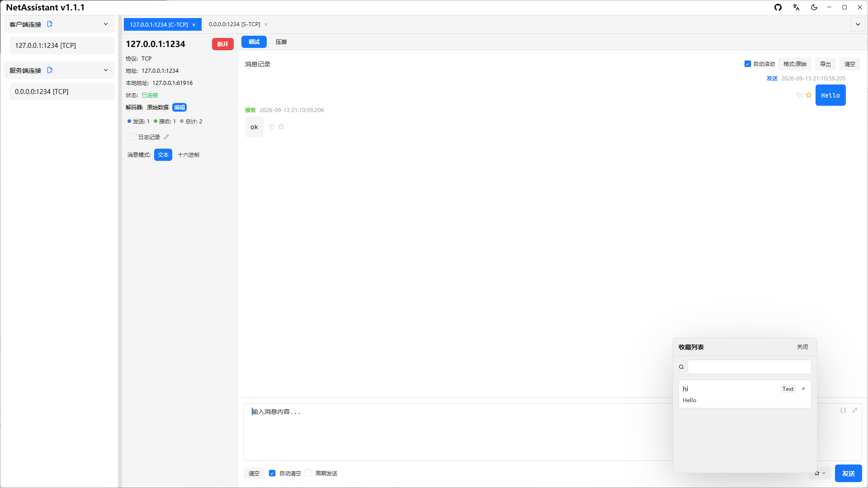The width and height of the screenshot is (868, 488).
Task: Toggle the 自动滚动 checkbox
Action: coord(748,64)
